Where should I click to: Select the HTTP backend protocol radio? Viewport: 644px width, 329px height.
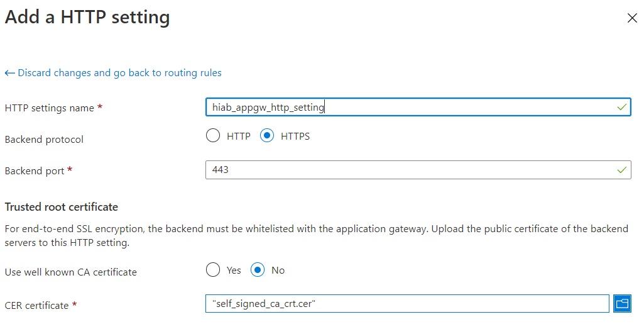click(213, 136)
